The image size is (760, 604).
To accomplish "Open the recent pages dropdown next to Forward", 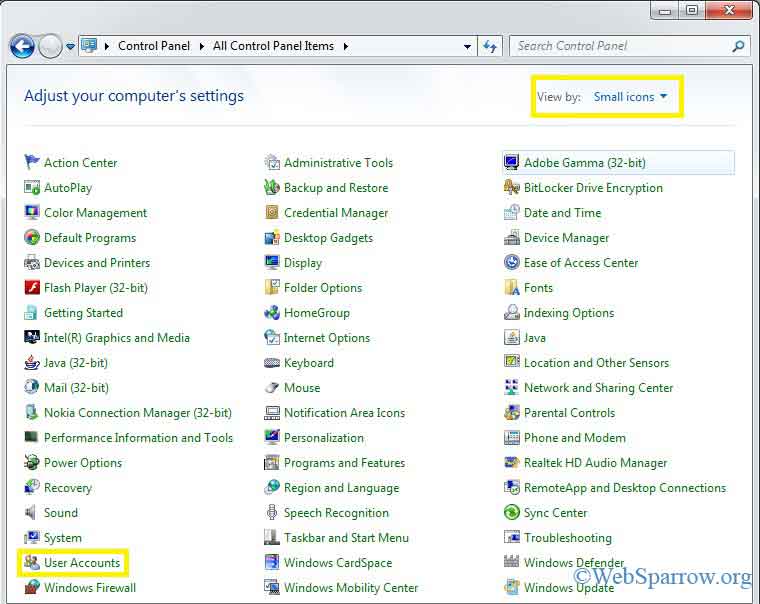I will coord(70,47).
